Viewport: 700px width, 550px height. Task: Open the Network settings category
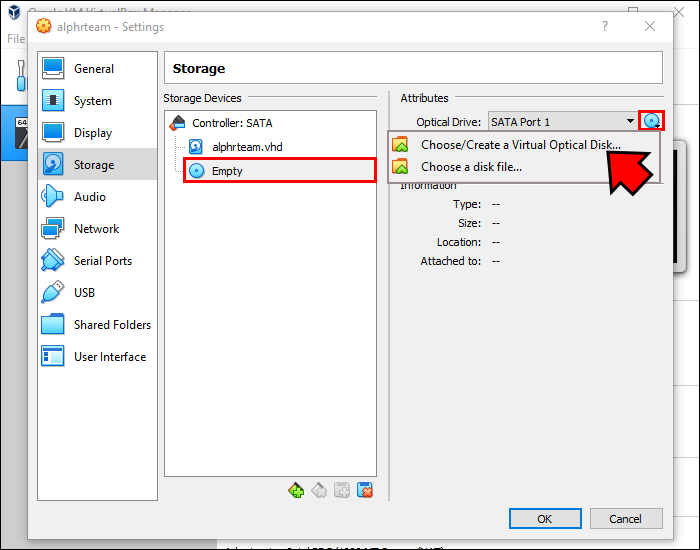97,229
